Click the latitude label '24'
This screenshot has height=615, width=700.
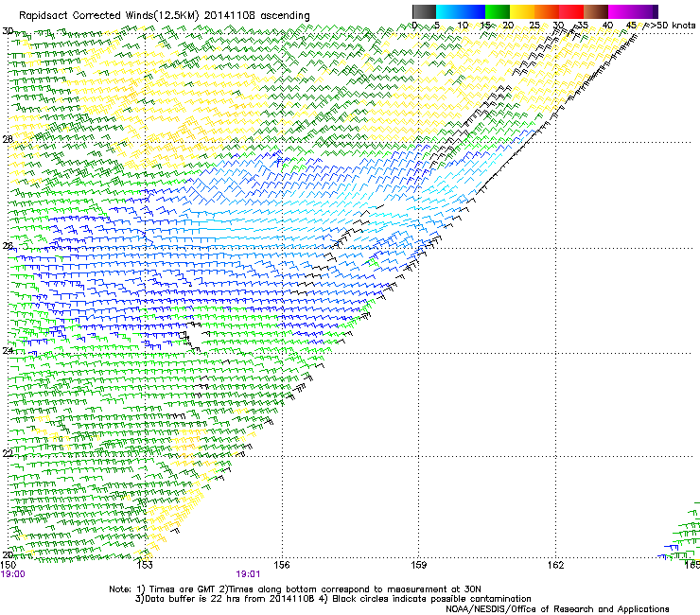click(x=8, y=351)
